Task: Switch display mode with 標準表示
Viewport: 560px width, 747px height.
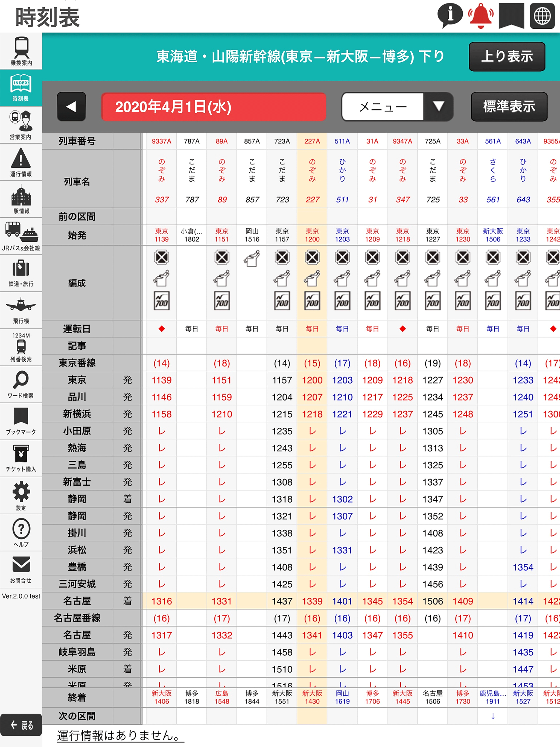Action: point(509,106)
